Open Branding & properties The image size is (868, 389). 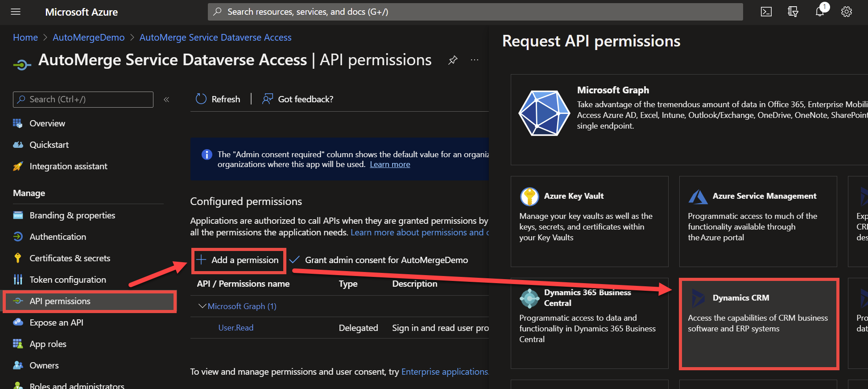coord(72,215)
